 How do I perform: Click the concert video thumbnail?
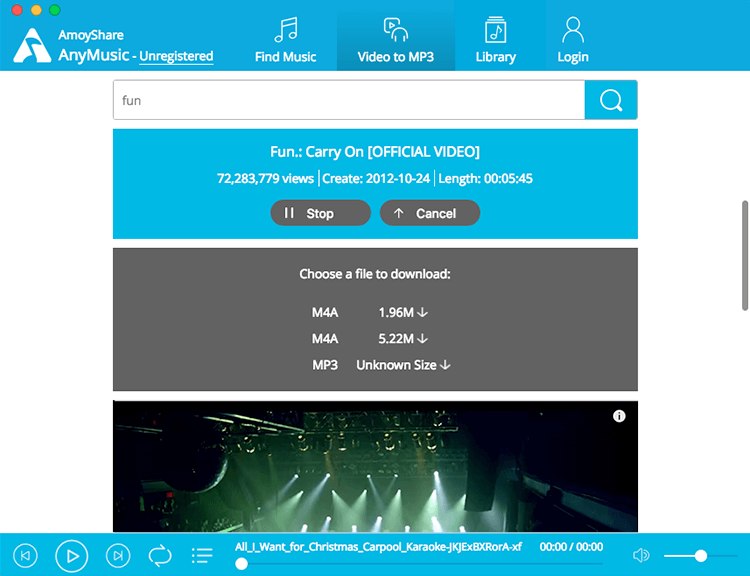[x=375, y=466]
